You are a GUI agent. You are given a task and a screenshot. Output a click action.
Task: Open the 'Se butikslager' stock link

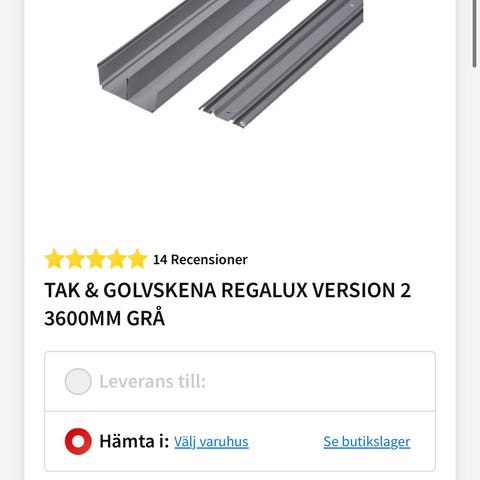tap(367, 442)
